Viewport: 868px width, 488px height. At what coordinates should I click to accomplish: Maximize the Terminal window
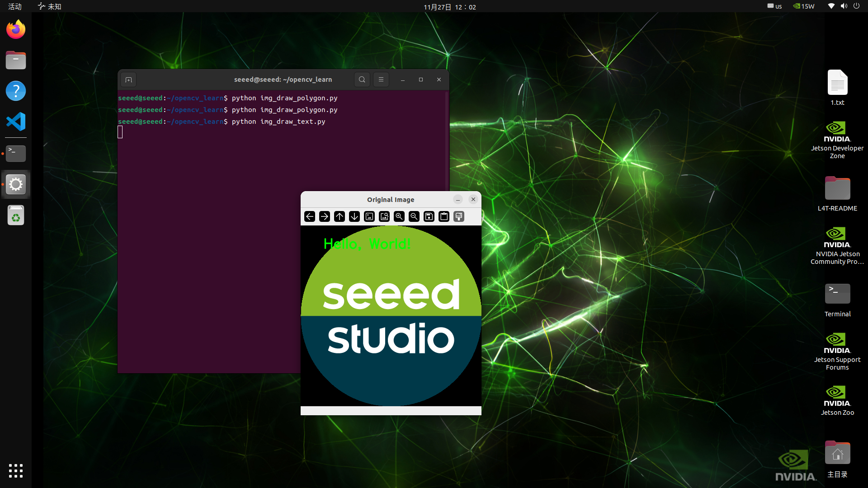tap(421, 80)
